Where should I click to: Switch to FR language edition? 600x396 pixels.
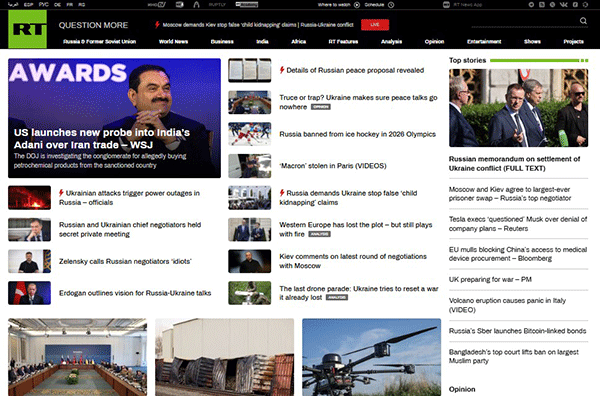point(70,5)
